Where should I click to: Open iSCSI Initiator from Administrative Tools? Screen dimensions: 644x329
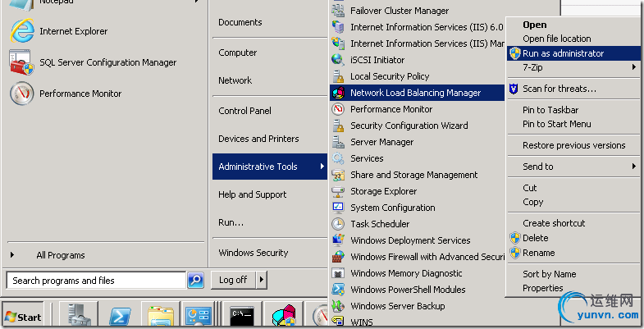tap(377, 60)
